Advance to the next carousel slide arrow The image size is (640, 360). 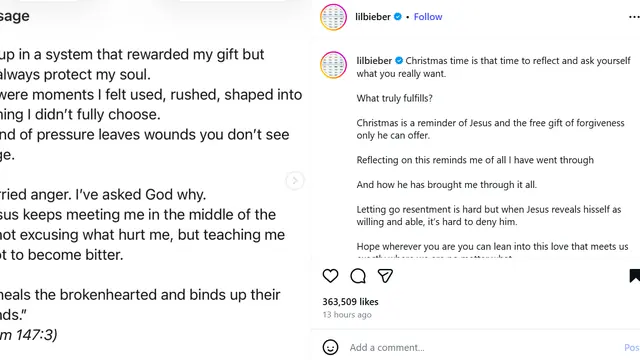295,180
